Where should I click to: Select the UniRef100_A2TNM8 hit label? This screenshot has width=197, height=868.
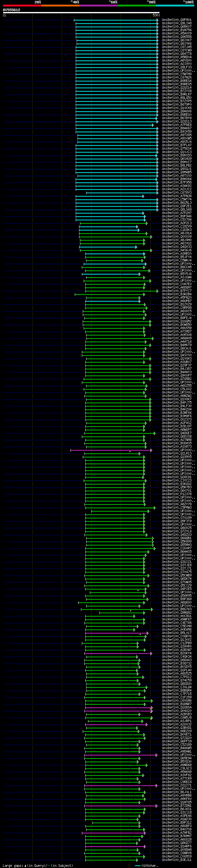click(x=176, y=440)
